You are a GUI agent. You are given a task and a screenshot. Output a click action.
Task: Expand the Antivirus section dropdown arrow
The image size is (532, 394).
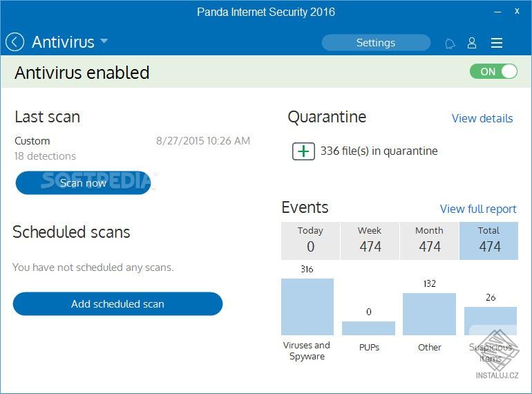point(104,41)
